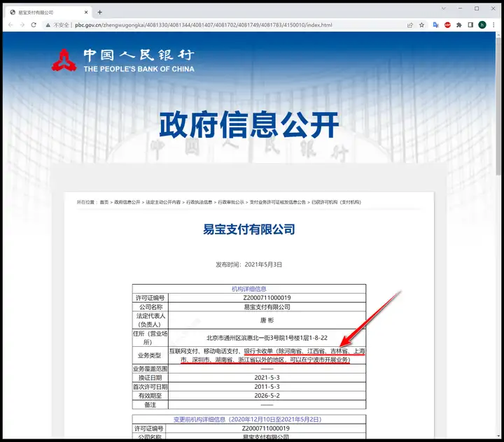Open the Extensions puzzle-piece menu
The width and height of the screenshot is (504, 442).
click(x=459, y=25)
